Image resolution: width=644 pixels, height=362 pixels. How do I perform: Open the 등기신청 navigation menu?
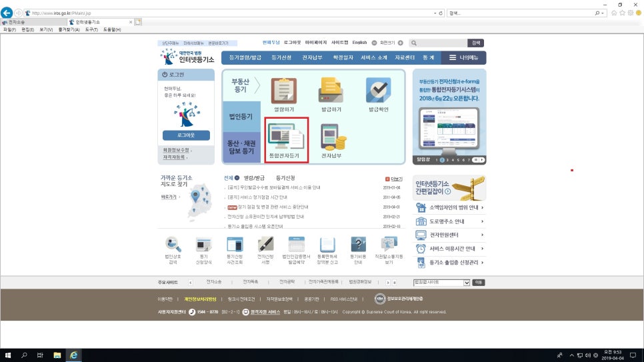281,57
